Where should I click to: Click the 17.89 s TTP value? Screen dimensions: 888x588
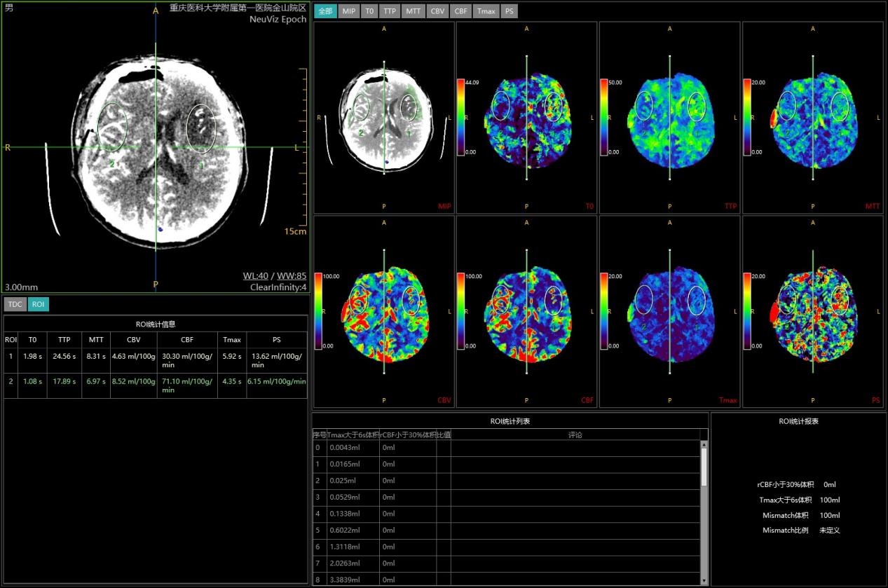click(x=64, y=381)
